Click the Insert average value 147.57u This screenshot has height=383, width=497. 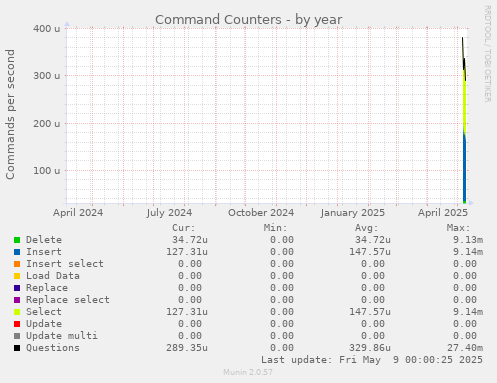[x=370, y=252]
